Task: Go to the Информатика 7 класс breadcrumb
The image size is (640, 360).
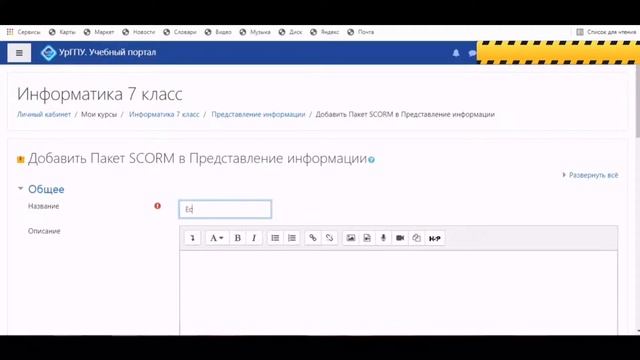Action: pyautogui.click(x=164, y=114)
